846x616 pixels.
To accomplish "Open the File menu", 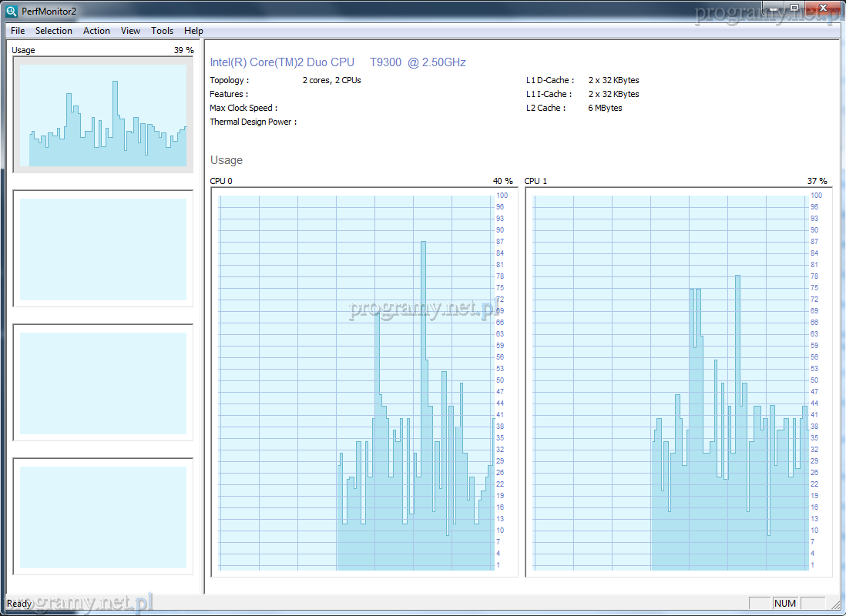I will 18,31.
